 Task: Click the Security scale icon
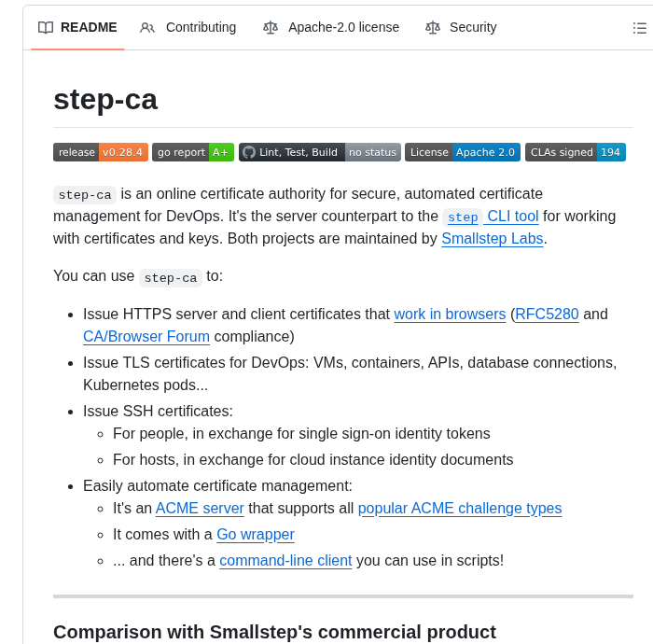[x=433, y=28]
